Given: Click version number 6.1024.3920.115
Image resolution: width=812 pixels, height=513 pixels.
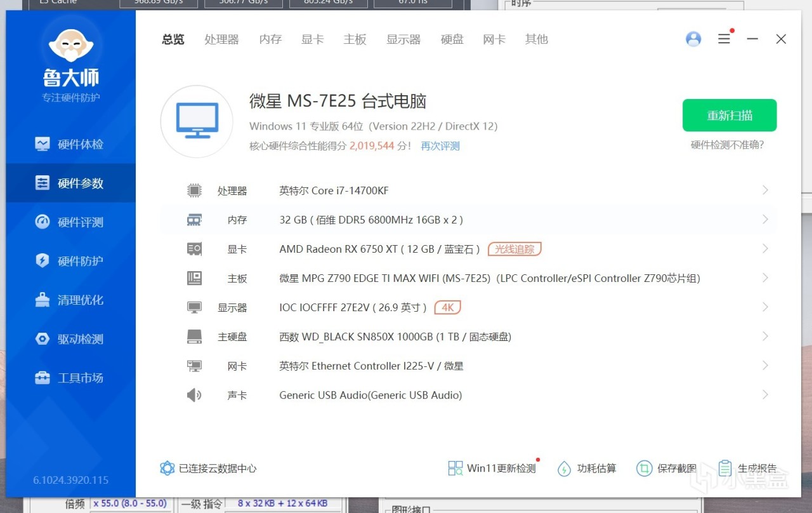Looking at the screenshot, I should point(71,480).
